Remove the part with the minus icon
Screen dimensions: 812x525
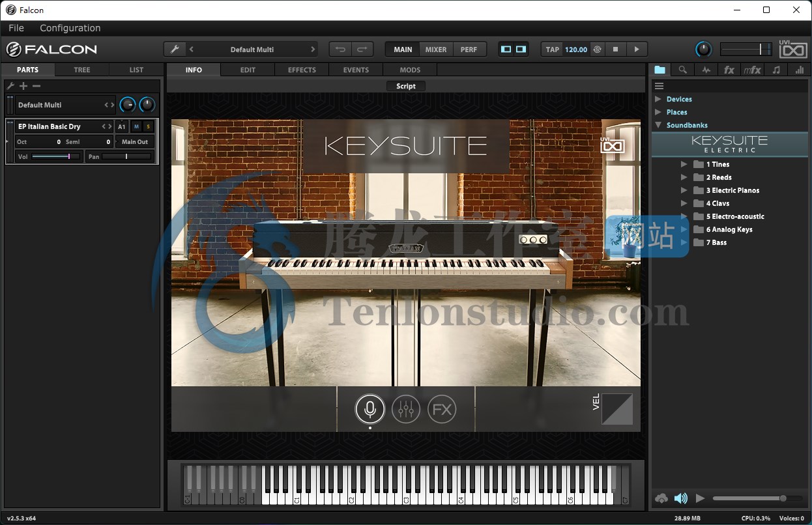36,86
